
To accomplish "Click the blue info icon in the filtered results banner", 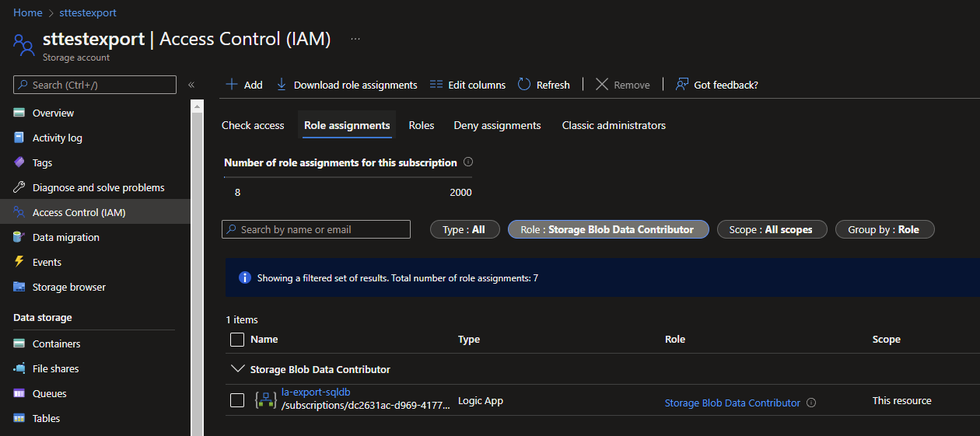I will pyautogui.click(x=245, y=277).
